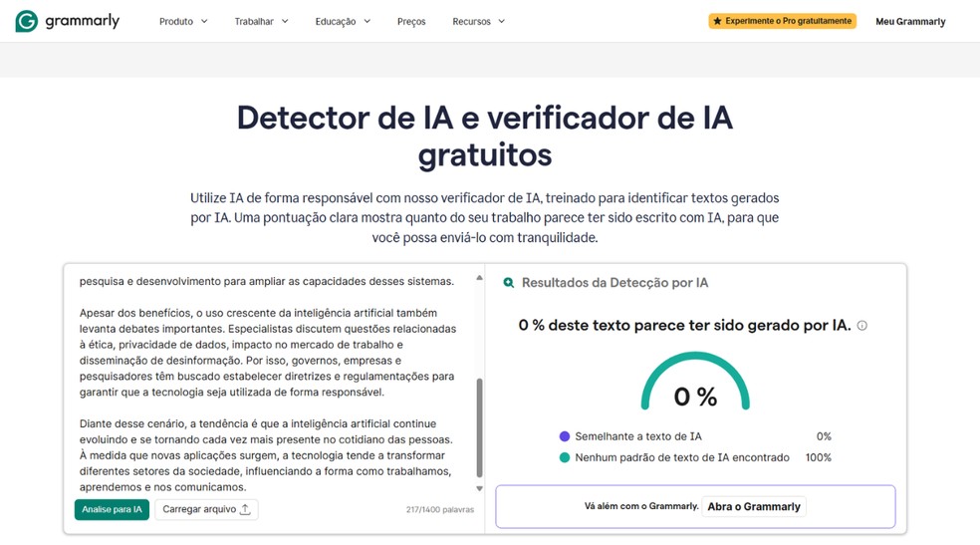980x545 pixels.
Task: Open Meu Grammarly link
Action: click(910, 21)
